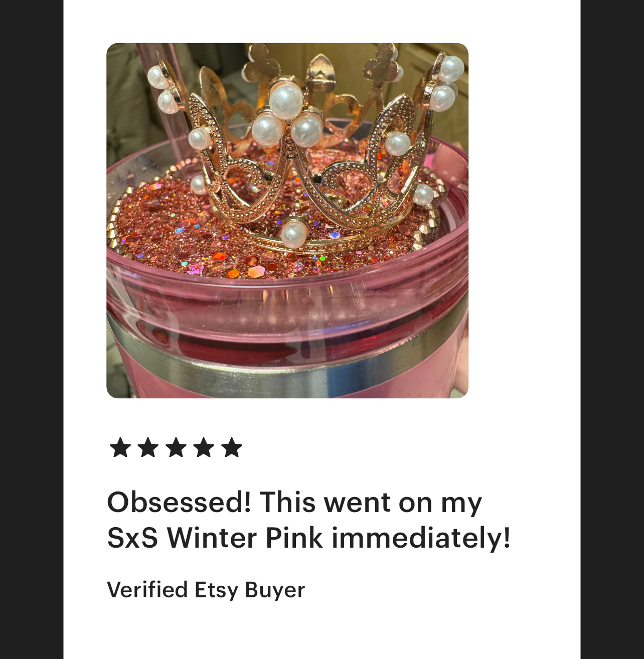Open the crown tumbler review photo
This screenshot has width=644, height=659.
287,221
